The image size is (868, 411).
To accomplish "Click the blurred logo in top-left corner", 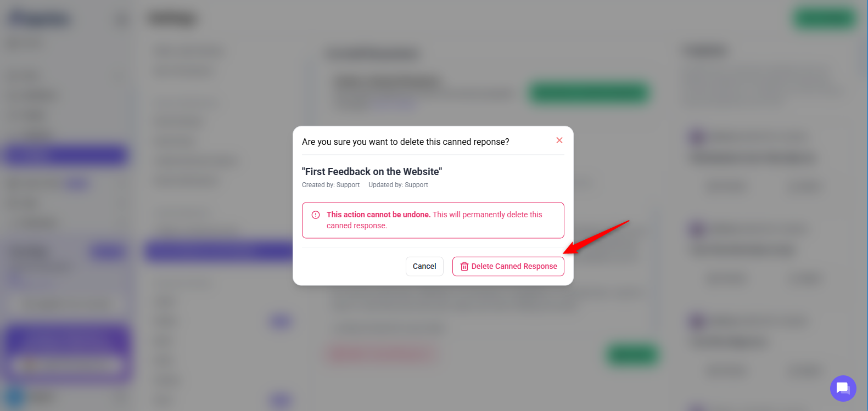I will pos(40,19).
